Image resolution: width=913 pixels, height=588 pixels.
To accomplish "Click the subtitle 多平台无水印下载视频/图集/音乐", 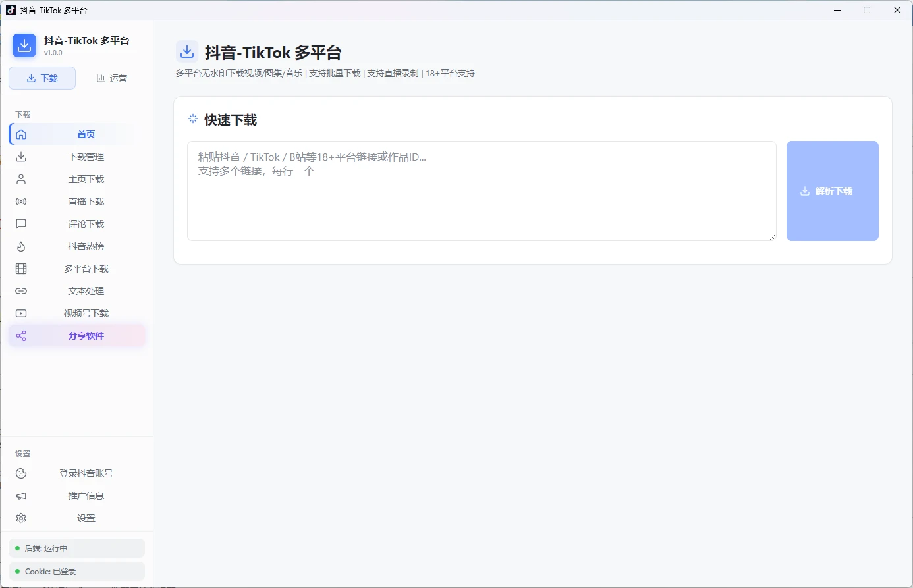I will [239, 73].
